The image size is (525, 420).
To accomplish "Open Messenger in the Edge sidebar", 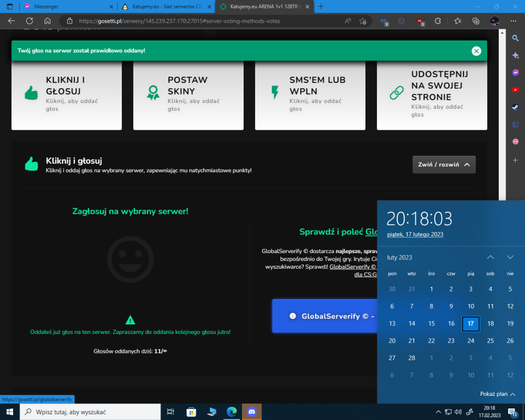I will (x=516, y=72).
